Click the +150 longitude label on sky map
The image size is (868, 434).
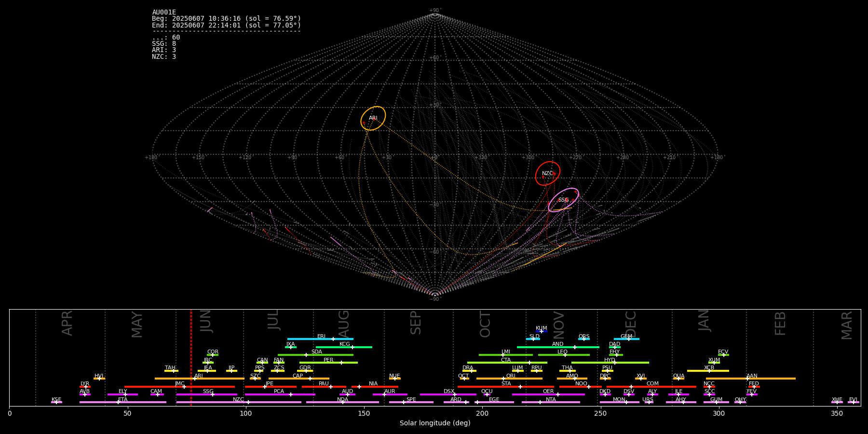click(x=198, y=157)
